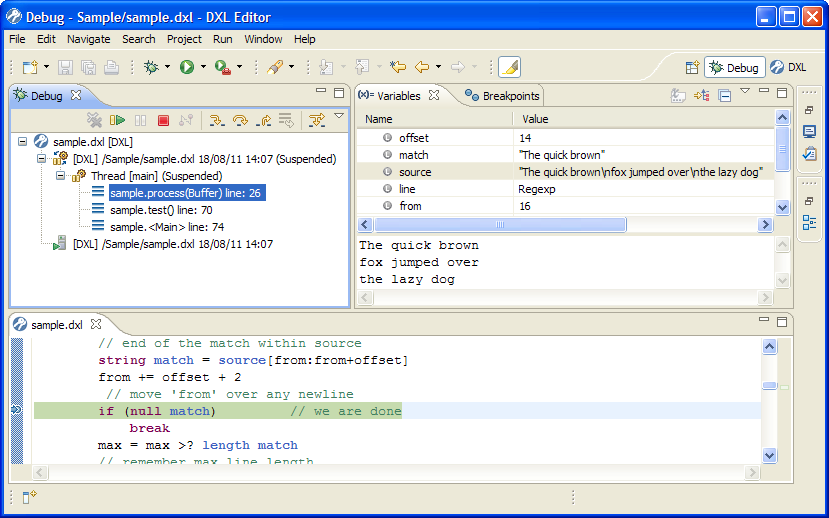Open the External Tools dropdown arrow
Viewport: 829px width, 518px height.
239,67
